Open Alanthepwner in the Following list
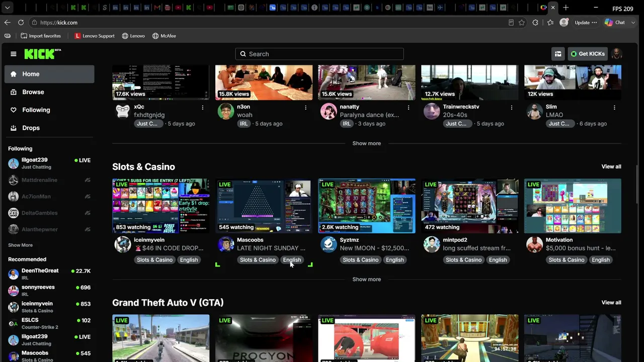644x362 pixels. tap(49, 229)
